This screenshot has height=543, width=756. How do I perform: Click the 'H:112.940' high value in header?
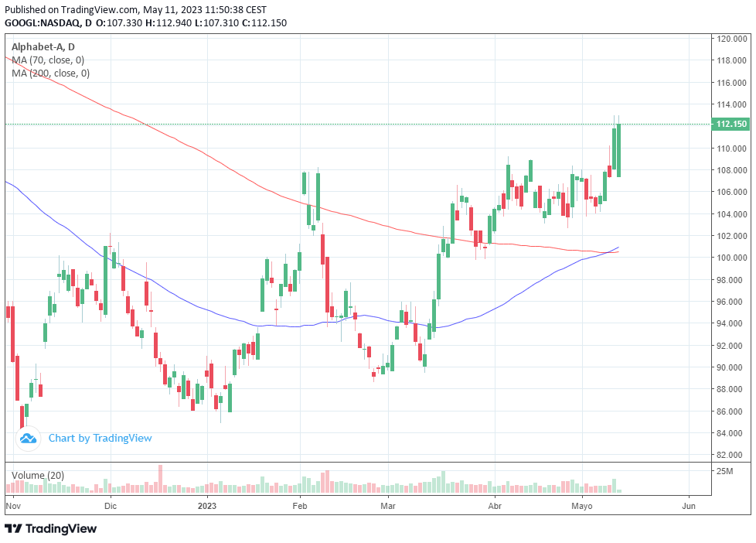pyautogui.click(x=169, y=22)
